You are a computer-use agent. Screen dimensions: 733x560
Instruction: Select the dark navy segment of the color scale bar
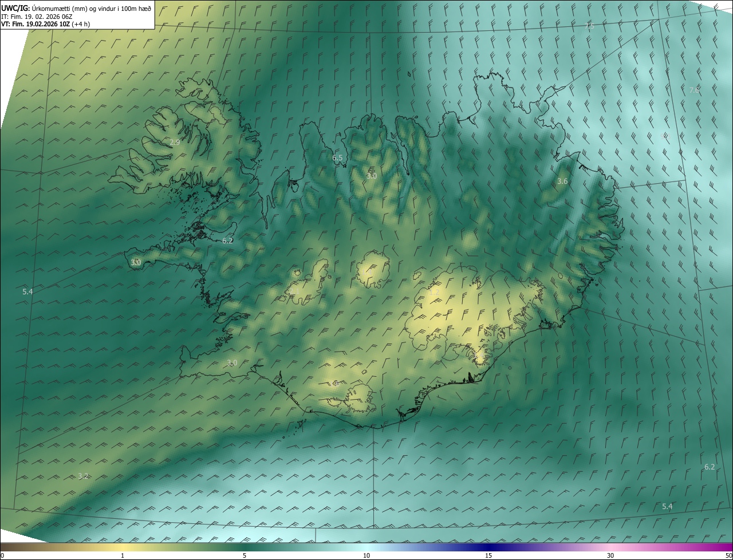coord(488,547)
